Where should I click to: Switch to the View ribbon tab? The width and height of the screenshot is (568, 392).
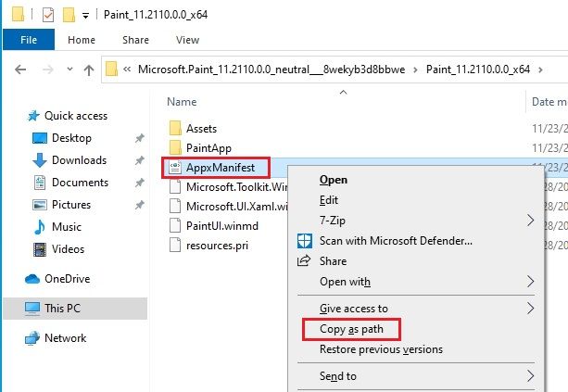(x=188, y=40)
